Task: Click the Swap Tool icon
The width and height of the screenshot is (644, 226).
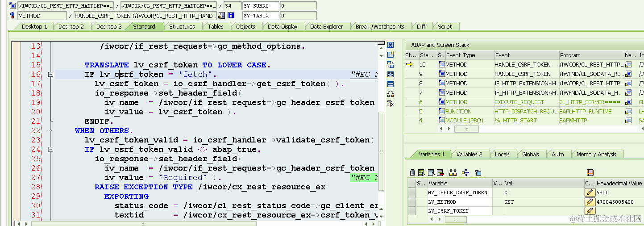Action: tap(391, 64)
